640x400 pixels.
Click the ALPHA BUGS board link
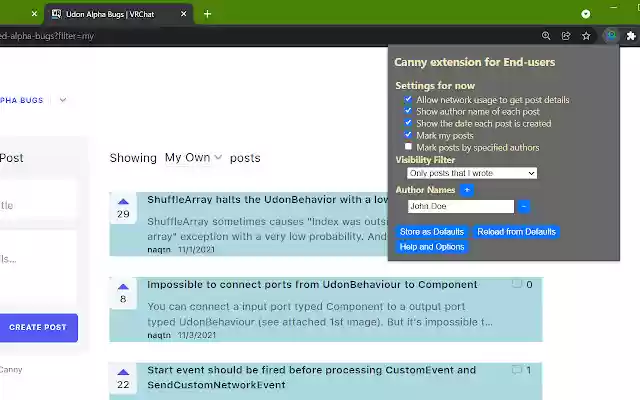click(21, 100)
